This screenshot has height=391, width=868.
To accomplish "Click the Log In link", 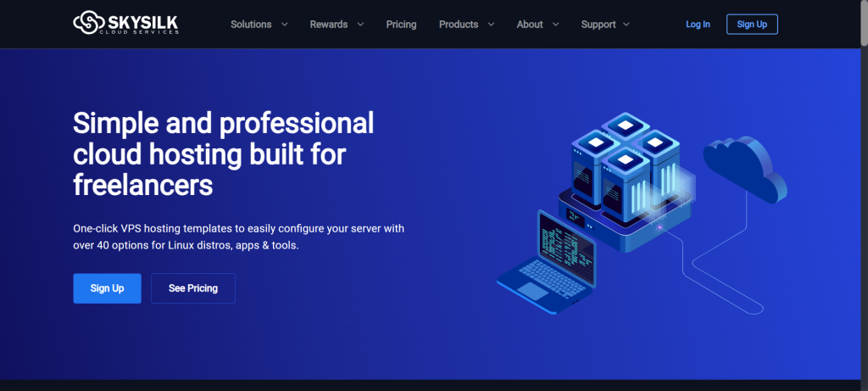I will tap(698, 25).
